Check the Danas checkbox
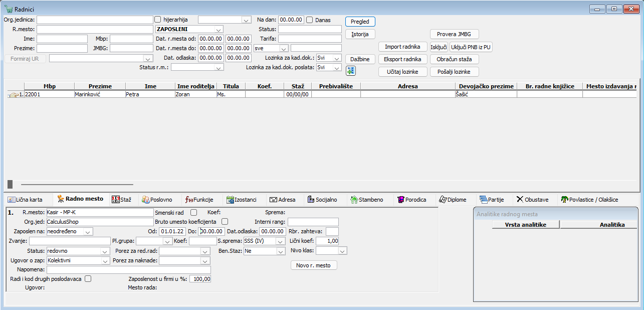 [310, 20]
